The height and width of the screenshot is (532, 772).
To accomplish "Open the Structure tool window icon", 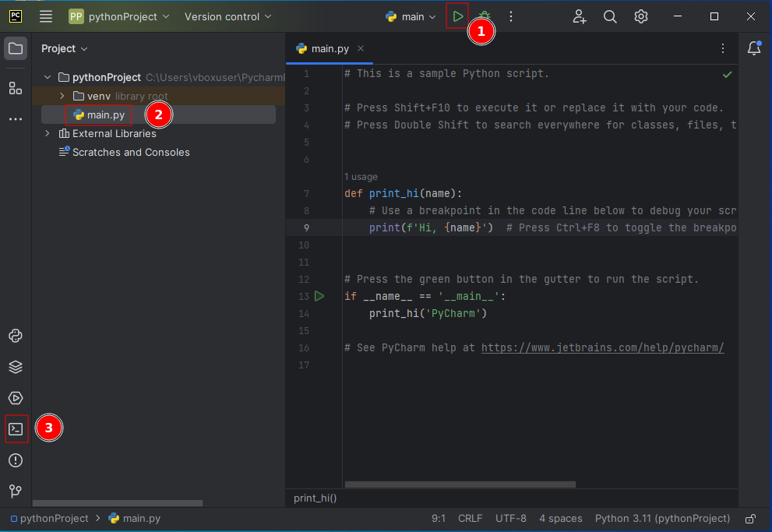I will [x=16, y=88].
